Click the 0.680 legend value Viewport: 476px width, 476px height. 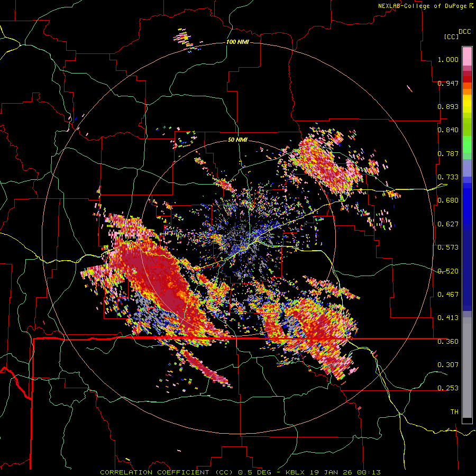pyautogui.click(x=448, y=200)
